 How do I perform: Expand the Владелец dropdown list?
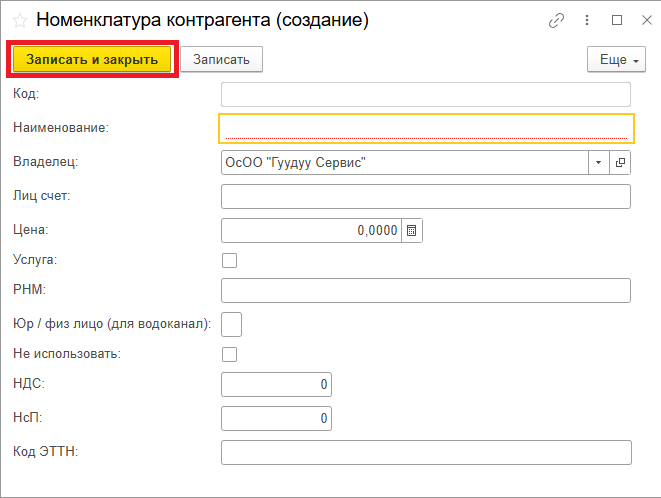pyautogui.click(x=599, y=162)
